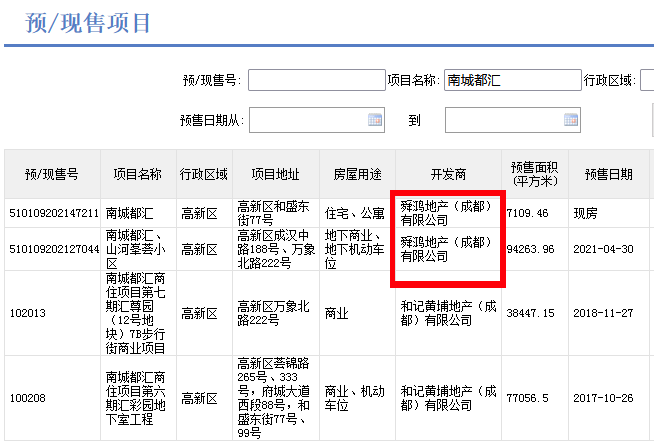Click presale date 2017-10-26
This screenshot has height=441, width=654.
pyautogui.click(x=603, y=398)
